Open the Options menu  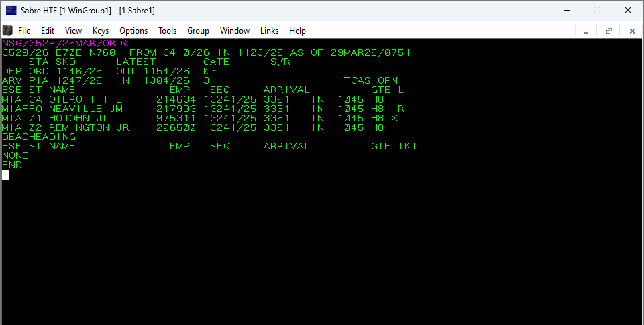tap(133, 31)
